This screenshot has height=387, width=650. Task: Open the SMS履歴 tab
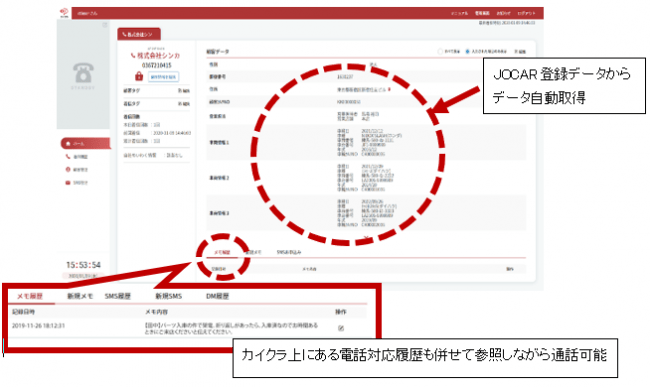pyautogui.click(x=118, y=296)
